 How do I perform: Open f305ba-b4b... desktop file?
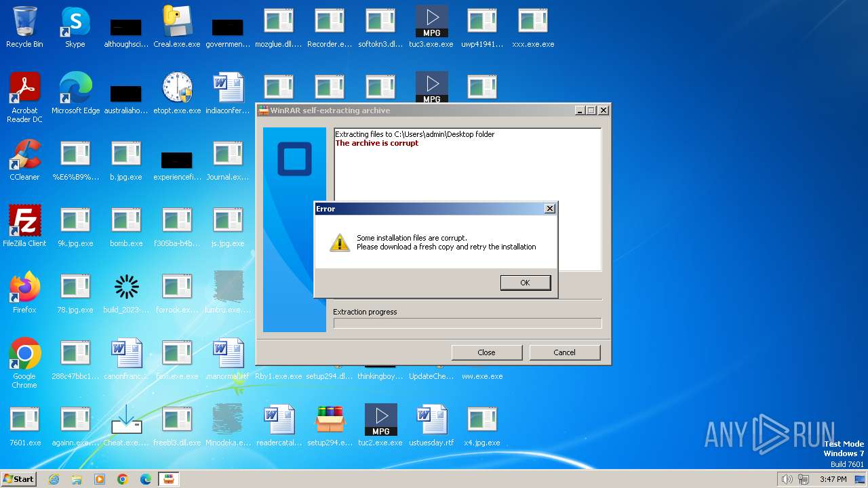click(x=177, y=226)
